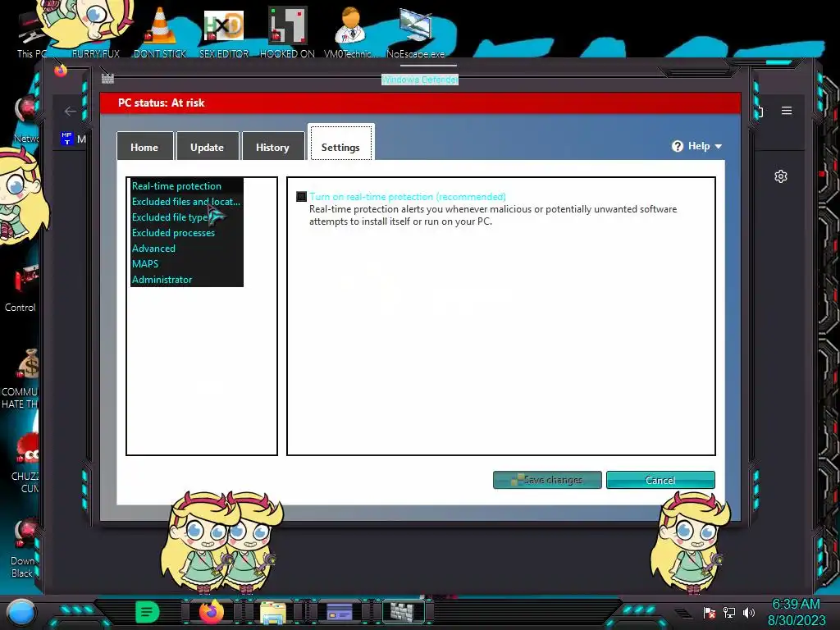The image size is (840, 630).
Task: Open the HxD SEX EDITOR desktop icon
Action: point(224,32)
